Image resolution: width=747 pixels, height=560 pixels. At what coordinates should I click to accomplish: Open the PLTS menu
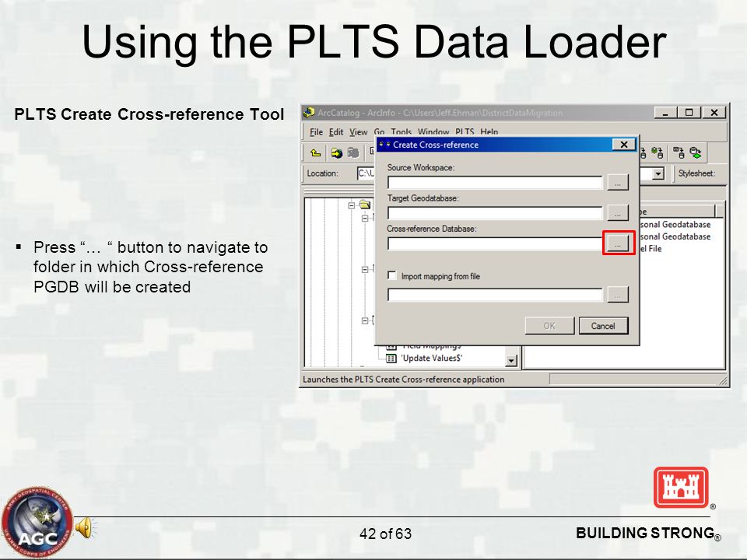[x=465, y=132]
